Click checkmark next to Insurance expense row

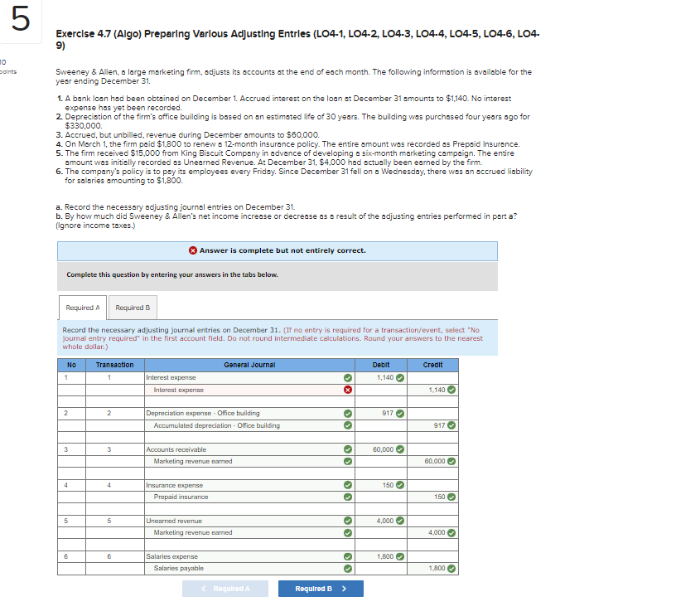(x=348, y=485)
